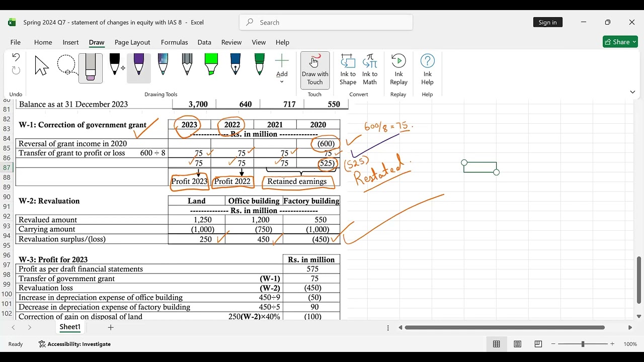
Task: Click zoom in plus button
Action: [x=612, y=344]
